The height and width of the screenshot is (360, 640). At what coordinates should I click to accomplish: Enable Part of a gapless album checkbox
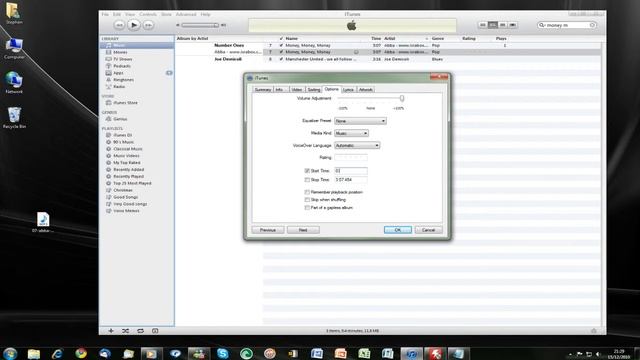(x=307, y=208)
